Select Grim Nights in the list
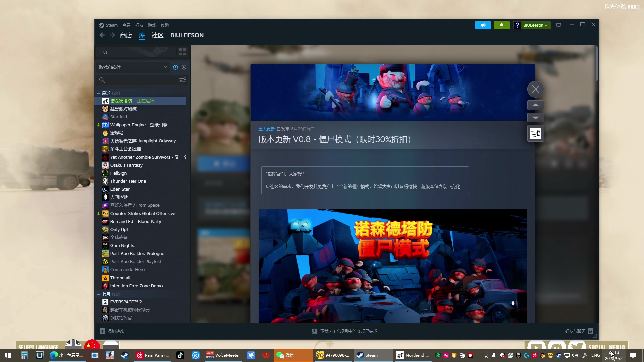 [x=141, y=246]
